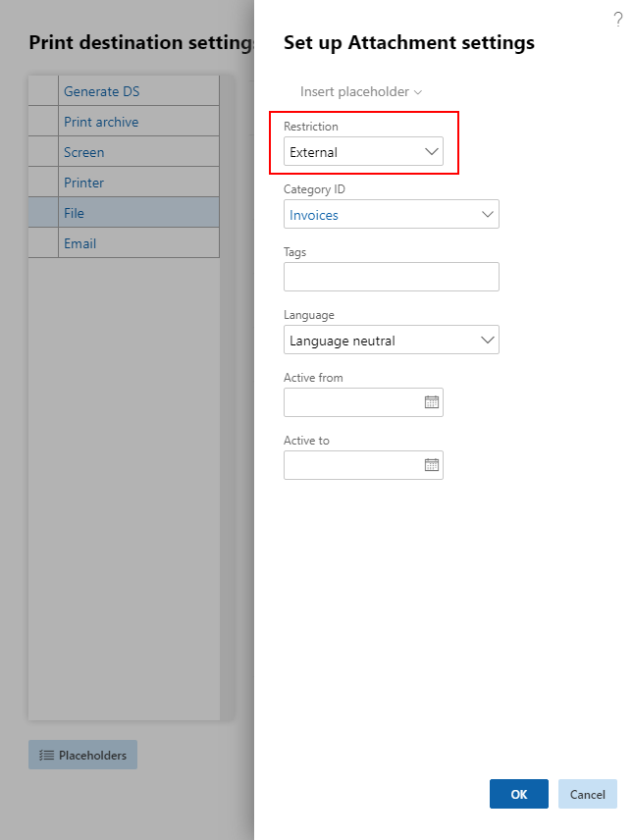633x840 pixels.
Task: Click the Cancel button
Action: tap(588, 794)
